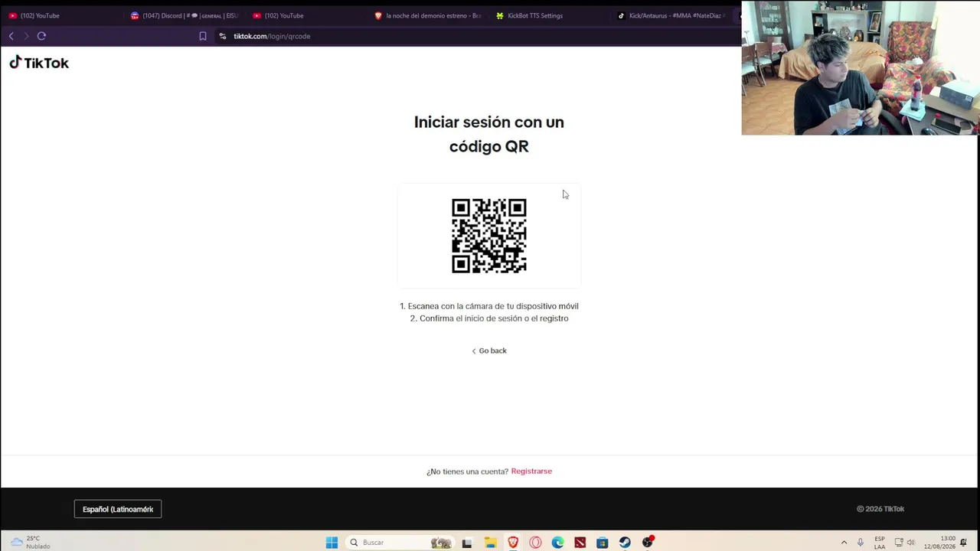Open Steam from the taskbar
Image resolution: width=980 pixels, height=551 pixels.
[x=625, y=543]
